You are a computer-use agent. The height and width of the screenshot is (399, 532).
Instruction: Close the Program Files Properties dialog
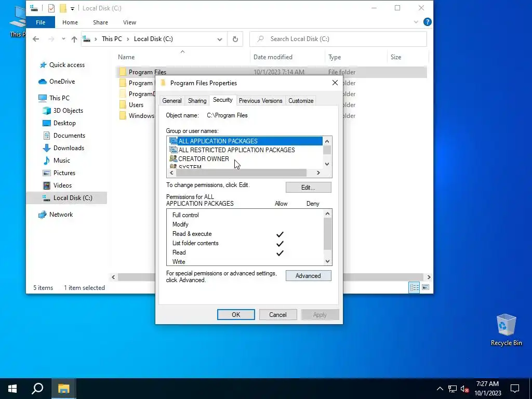pos(335,83)
